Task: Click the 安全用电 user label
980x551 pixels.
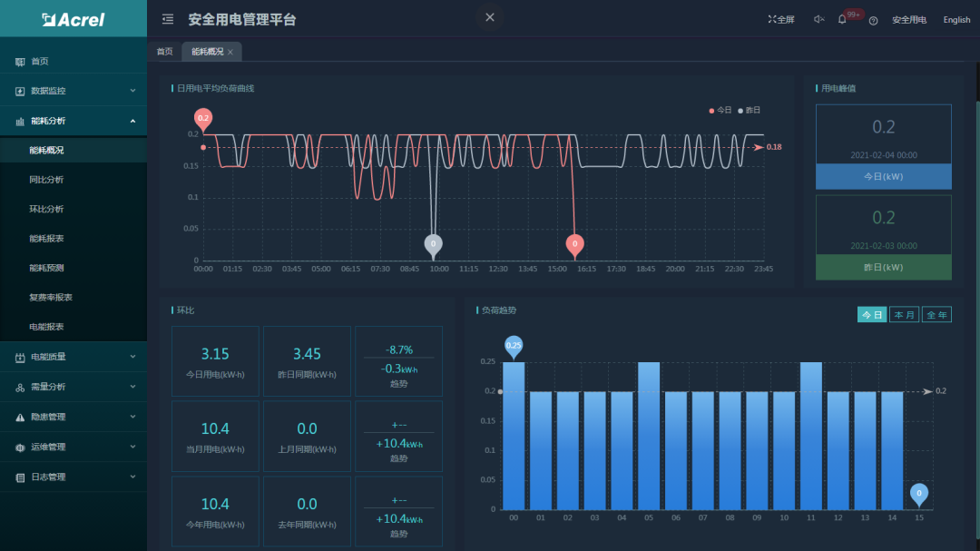Action: click(x=908, y=20)
